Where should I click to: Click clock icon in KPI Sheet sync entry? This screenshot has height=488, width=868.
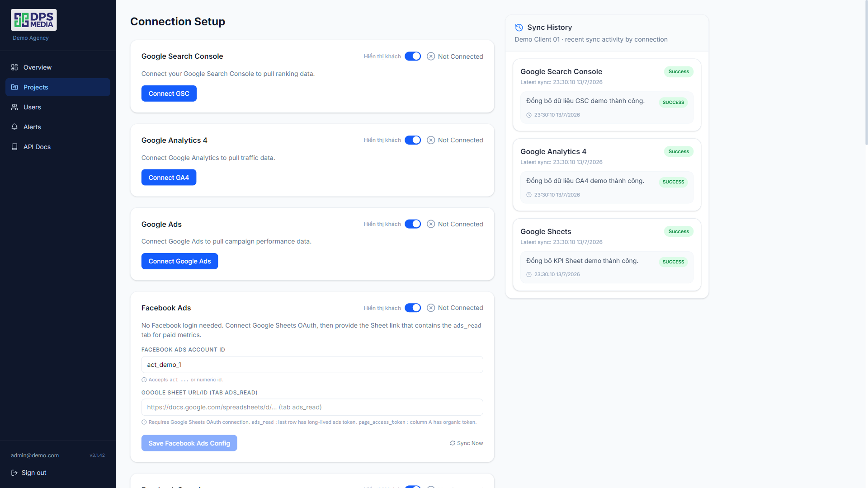coord(529,275)
